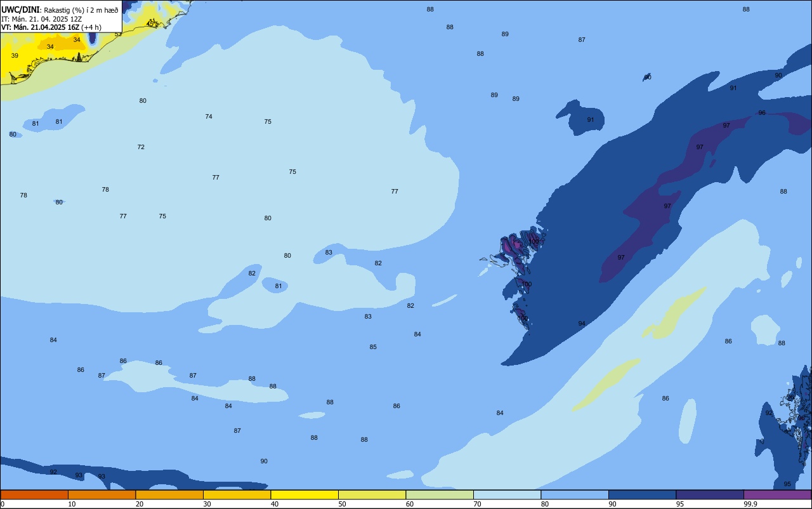
Task: Click the VT valid time line 16Z
Action: pos(51,27)
